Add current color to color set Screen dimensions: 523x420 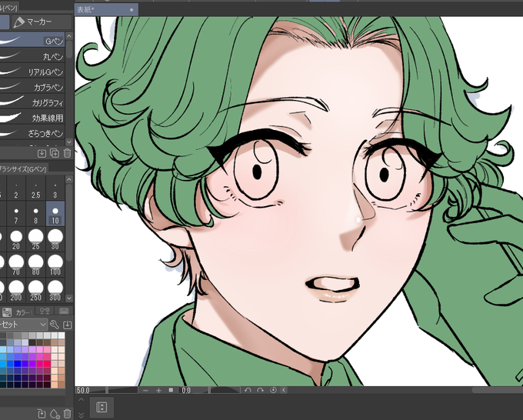pos(55,414)
